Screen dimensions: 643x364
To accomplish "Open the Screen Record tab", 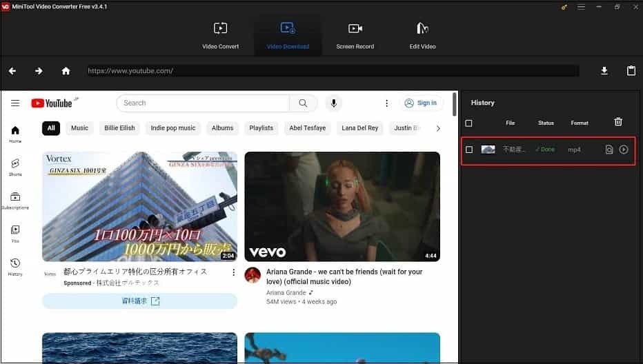I will 355,35.
